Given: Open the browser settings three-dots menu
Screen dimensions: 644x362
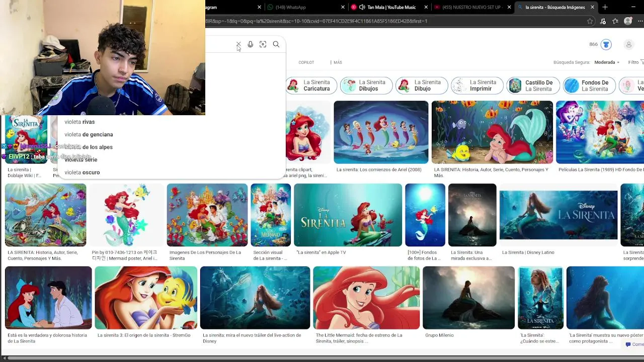Looking at the screenshot, I should 640,21.
